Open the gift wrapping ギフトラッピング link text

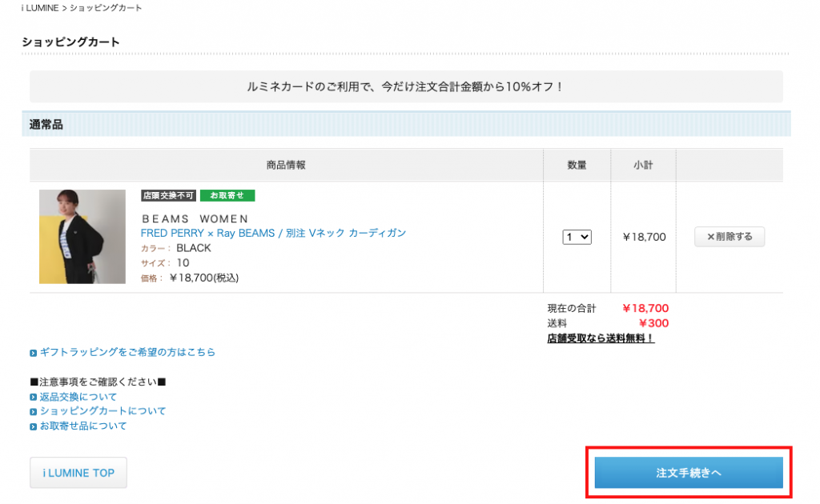pyautogui.click(x=127, y=352)
